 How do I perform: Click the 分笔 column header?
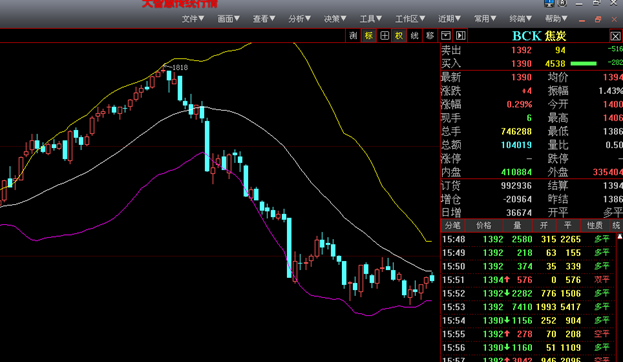[x=452, y=226]
